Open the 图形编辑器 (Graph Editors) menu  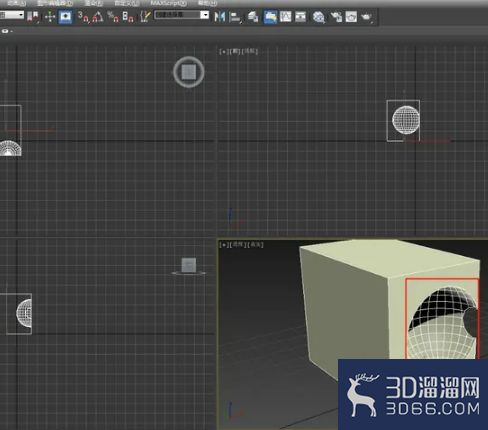(55, 3)
